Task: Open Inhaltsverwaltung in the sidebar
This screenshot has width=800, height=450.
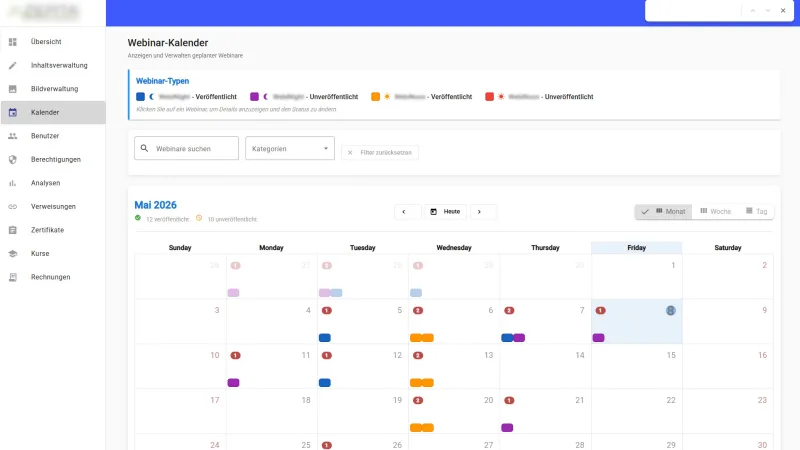Action: coord(53,65)
